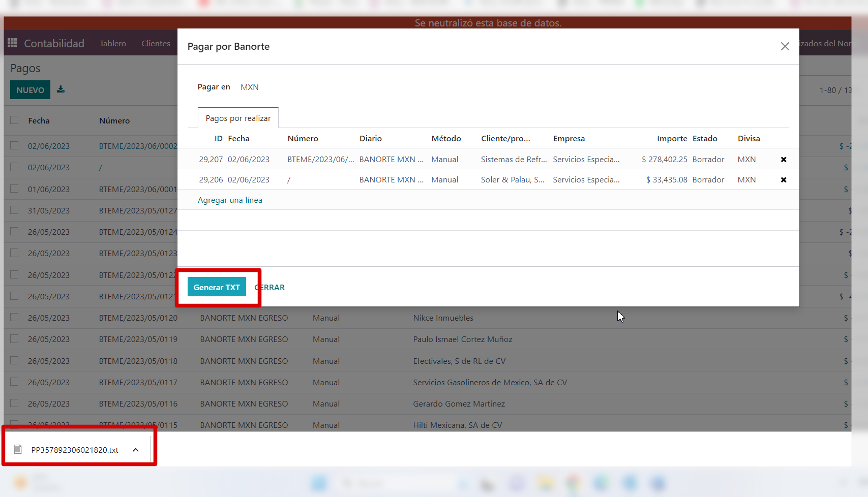Screen dimensions: 868x497
Task: Select Sistemas de Refr... client cell
Action: (514, 160)
